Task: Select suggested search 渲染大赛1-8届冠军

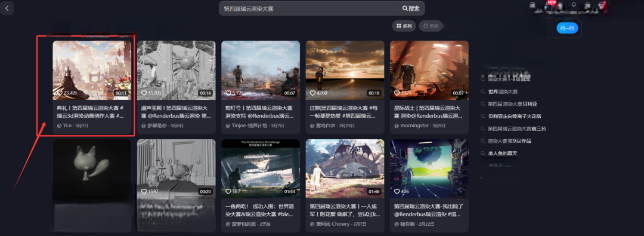Action: [x=509, y=79]
